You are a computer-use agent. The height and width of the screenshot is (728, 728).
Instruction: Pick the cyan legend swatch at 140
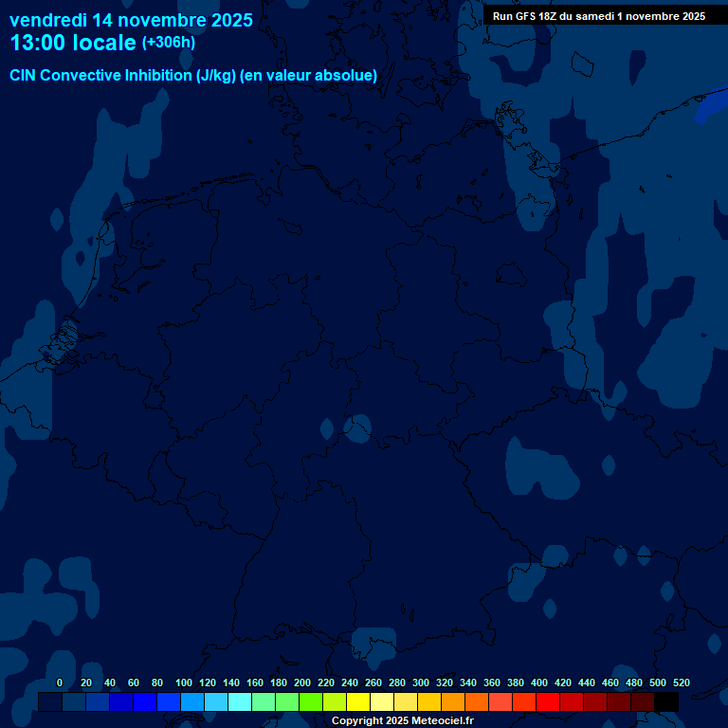click(240, 701)
